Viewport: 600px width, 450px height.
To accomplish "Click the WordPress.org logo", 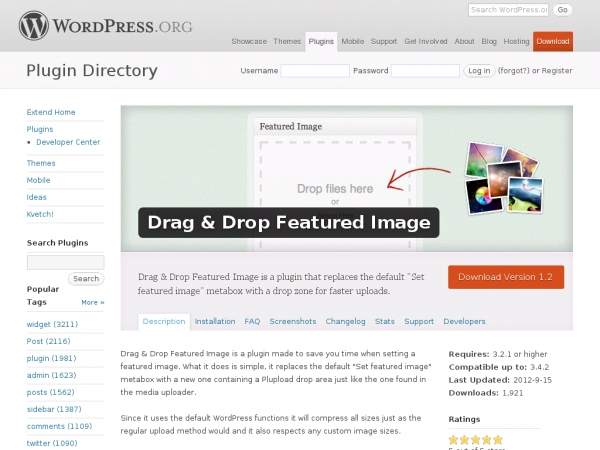I will (x=106, y=26).
